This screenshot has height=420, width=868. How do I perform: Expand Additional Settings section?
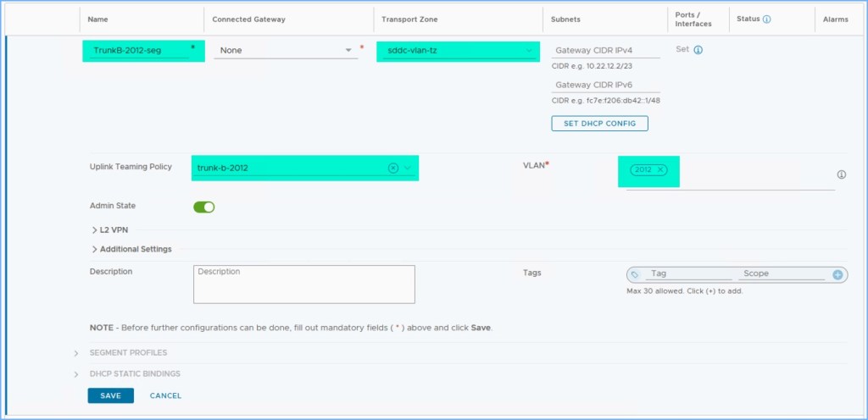[x=94, y=249]
